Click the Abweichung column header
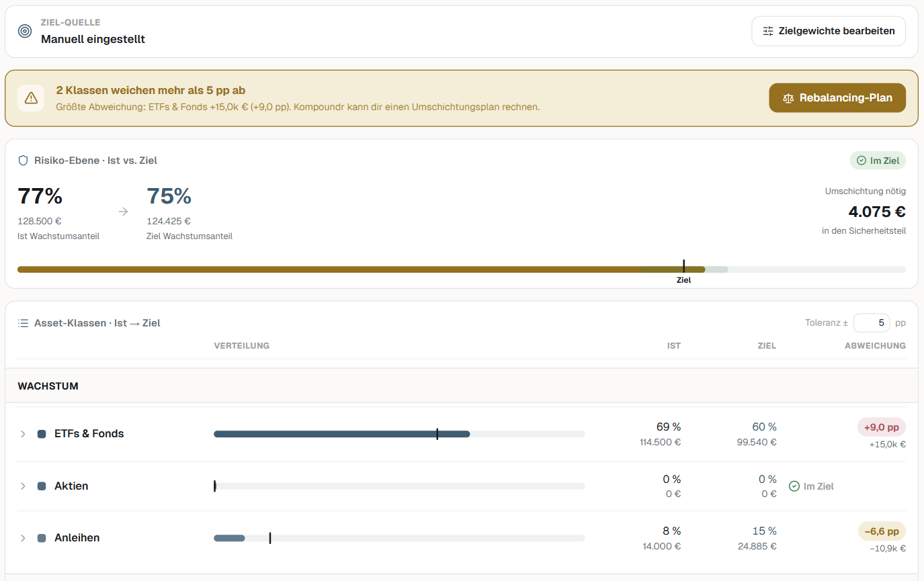Image resolution: width=924 pixels, height=581 pixels. [x=875, y=346]
